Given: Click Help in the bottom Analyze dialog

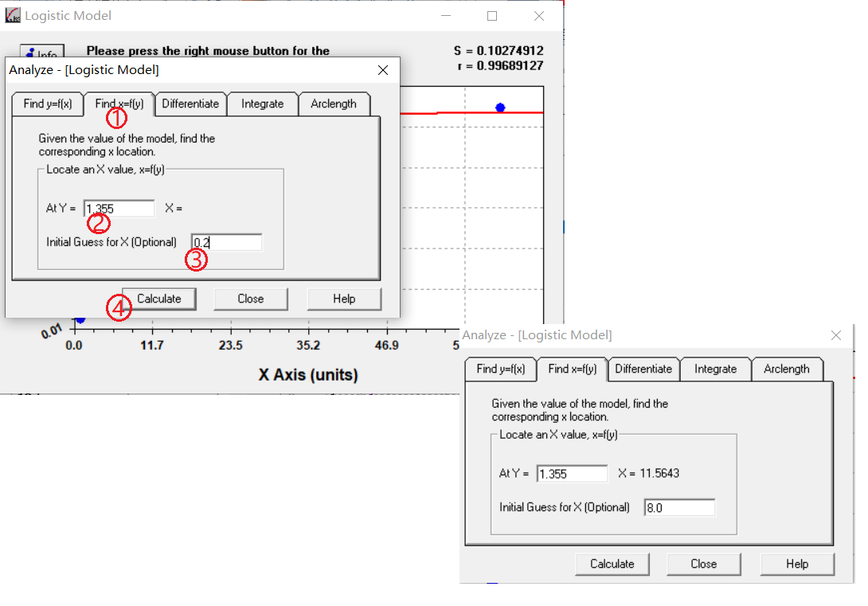Looking at the screenshot, I should [x=796, y=564].
